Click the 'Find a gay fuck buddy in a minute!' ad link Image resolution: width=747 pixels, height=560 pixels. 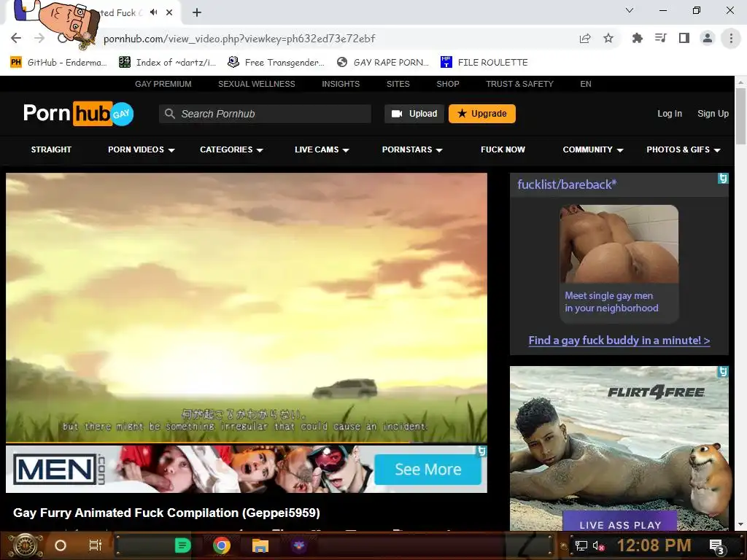coord(619,341)
